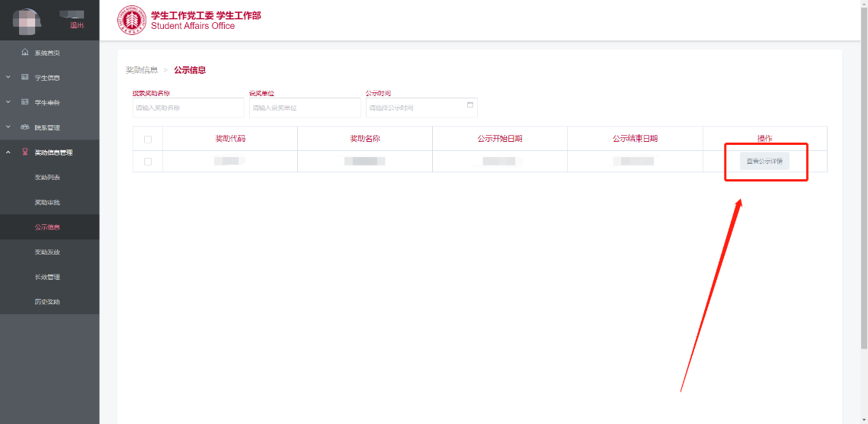Screen dimensions: 868x424
Task: Click the 请输入奖助名称 search input field
Action: tap(187, 108)
